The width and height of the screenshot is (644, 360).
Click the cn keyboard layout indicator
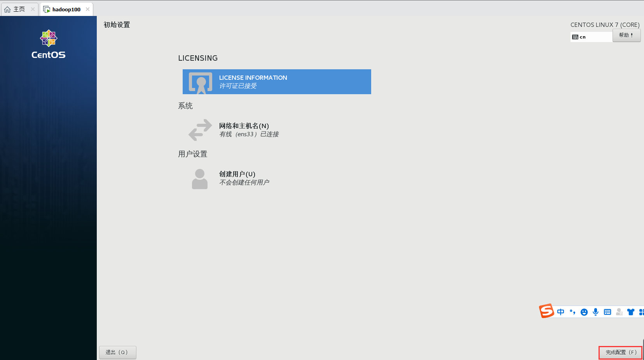(591, 37)
